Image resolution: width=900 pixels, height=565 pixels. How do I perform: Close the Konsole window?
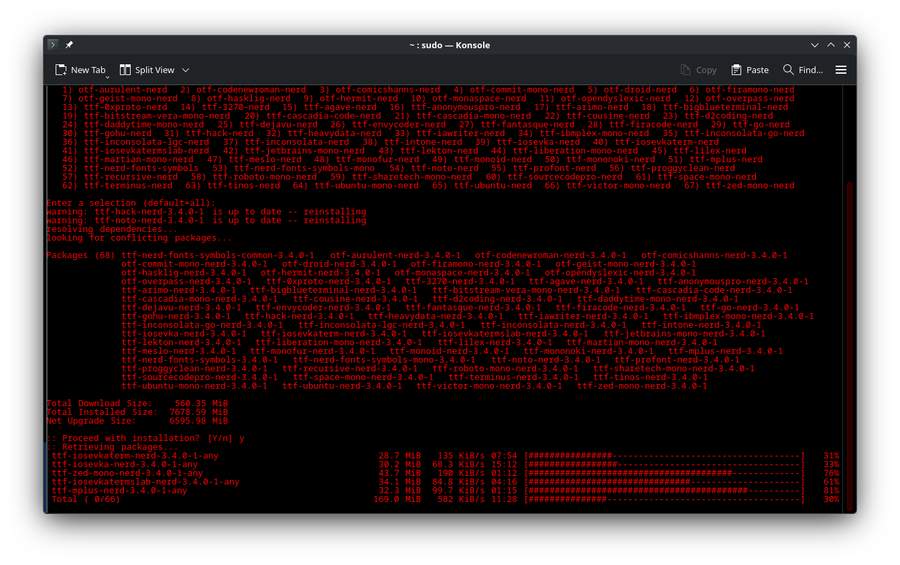pos(847,45)
